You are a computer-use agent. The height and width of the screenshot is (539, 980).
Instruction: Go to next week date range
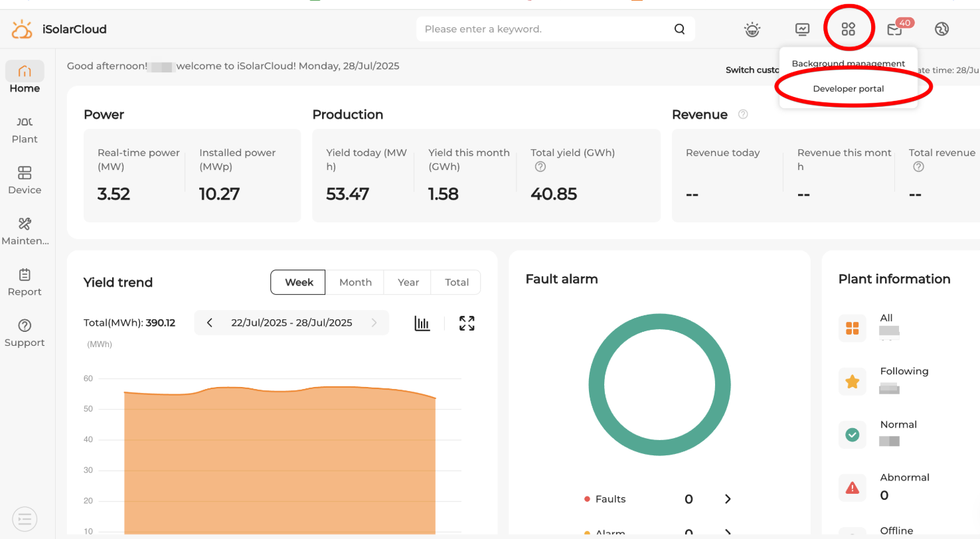click(374, 323)
